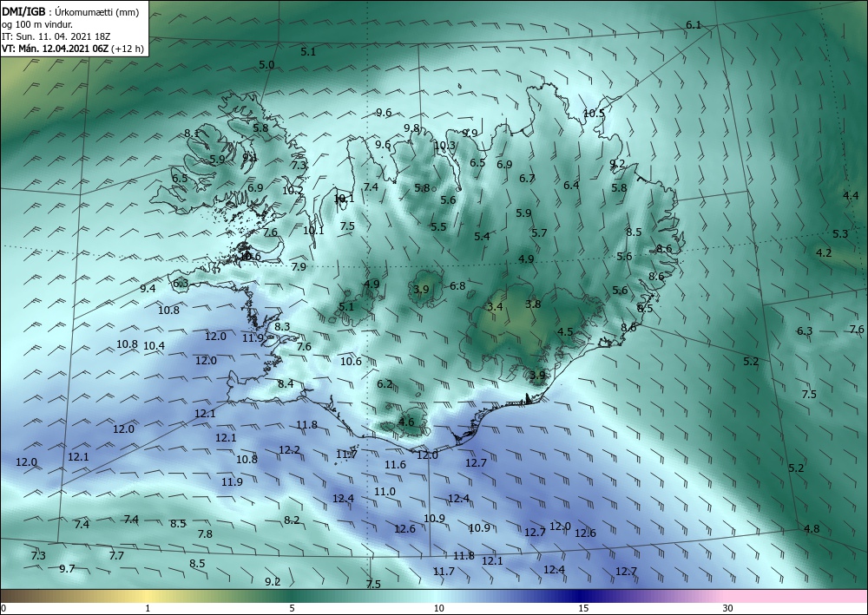Select the 'VT: Mán. 12.04.2021 06Z' line
The width and height of the screenshot is (868, 615).
coord(56,49)
